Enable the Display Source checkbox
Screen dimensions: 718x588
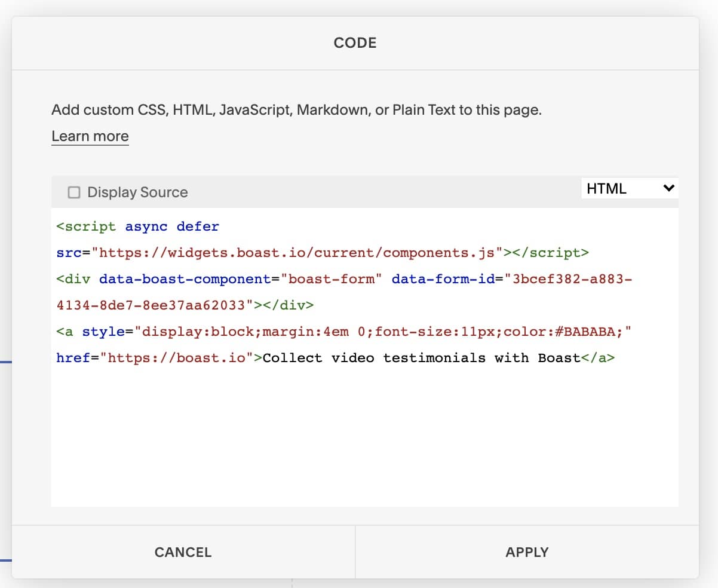74,192
